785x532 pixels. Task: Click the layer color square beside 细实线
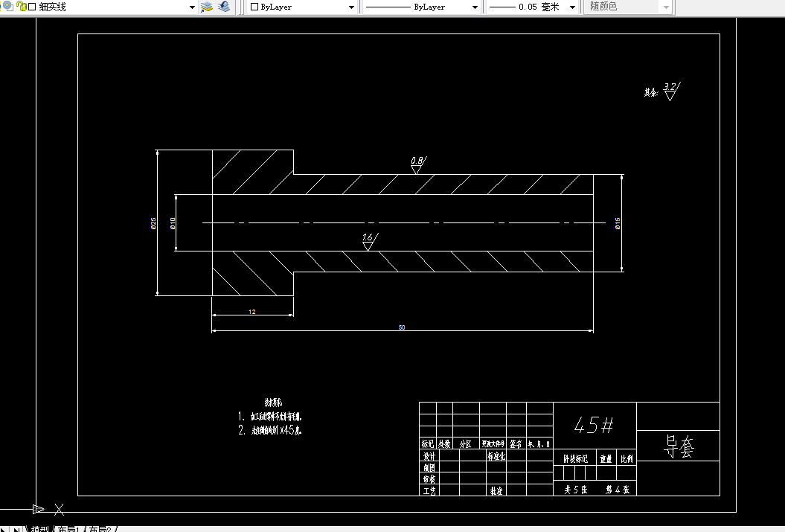coord(32,7)
